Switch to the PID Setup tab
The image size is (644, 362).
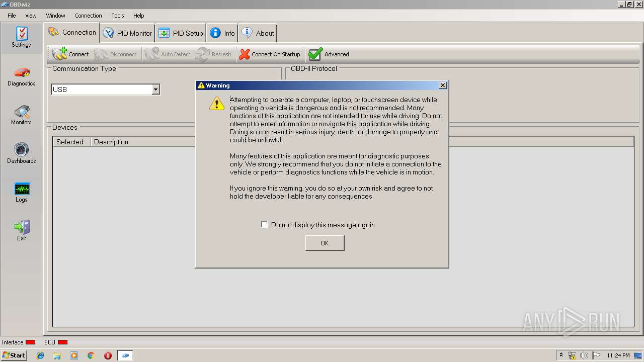(x=181, y=33)
